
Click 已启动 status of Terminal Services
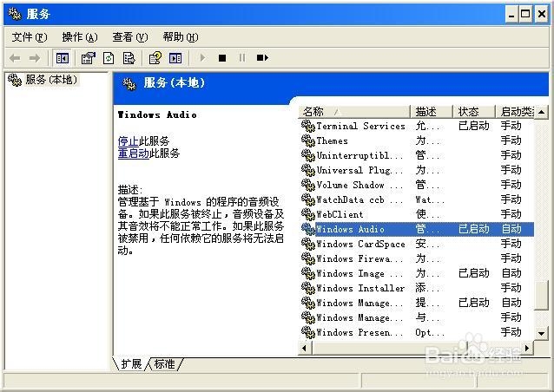click(474, 126)
